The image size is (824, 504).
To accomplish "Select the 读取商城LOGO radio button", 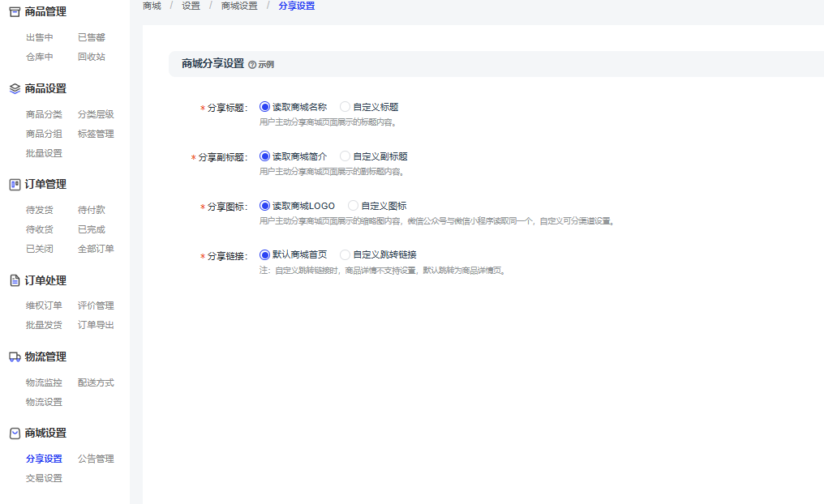I will tap(264, 206).
